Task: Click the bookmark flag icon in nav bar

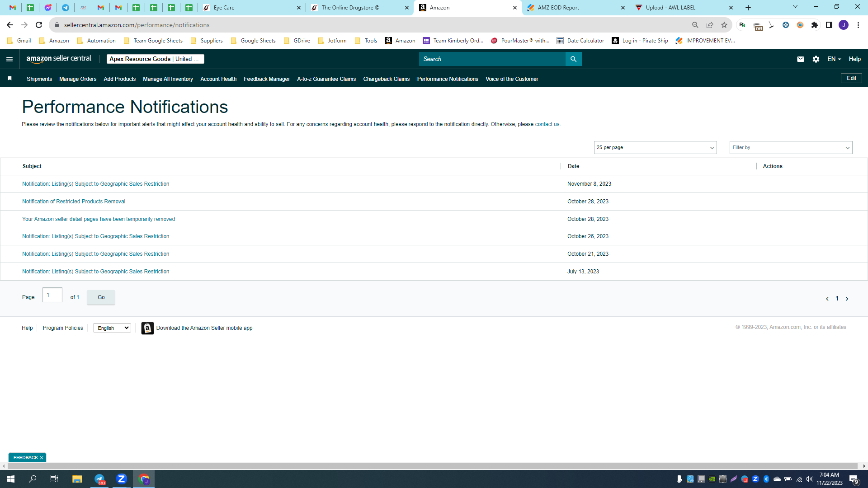Action: click(x=9, y=79)
